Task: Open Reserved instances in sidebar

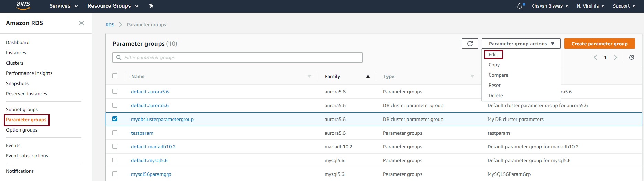Action: click(26, 94)
